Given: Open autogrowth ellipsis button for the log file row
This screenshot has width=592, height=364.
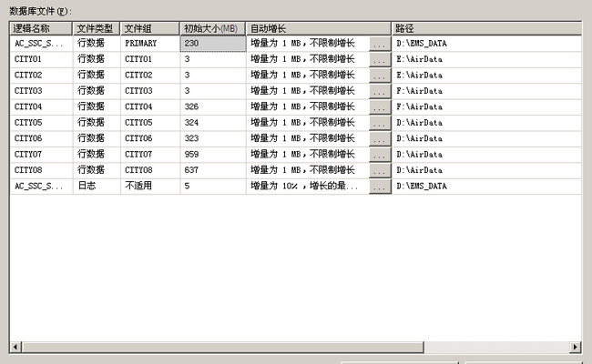Looking at the screenshot, I should (x=380, y=187).
